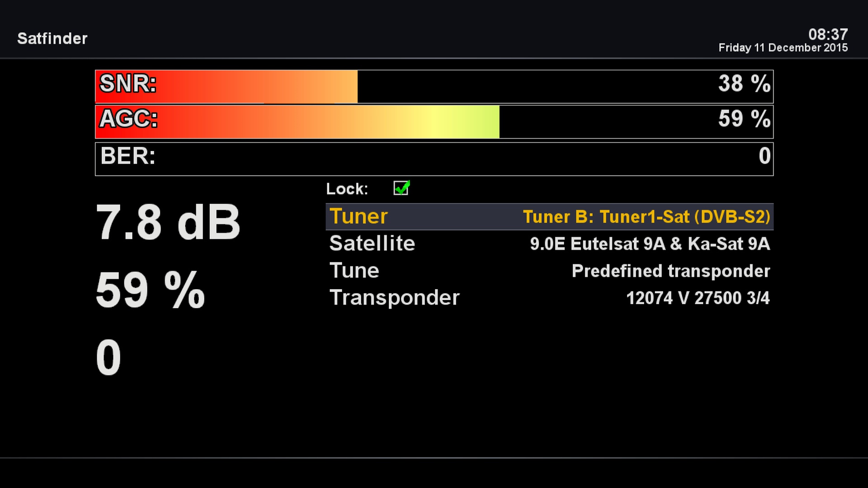The height and width of the screenshot is (488, 868).
Task: Click the large 7.8 dB reading
Action: [x=168, y=222]
